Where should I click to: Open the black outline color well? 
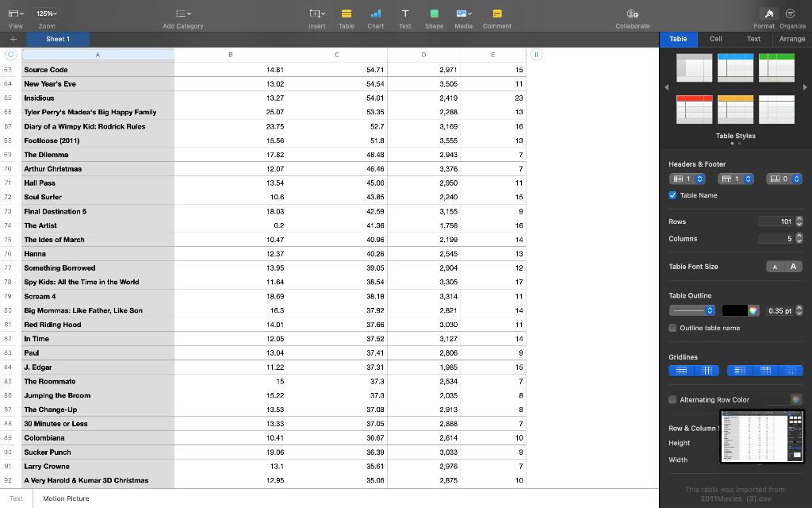[734, 310]
